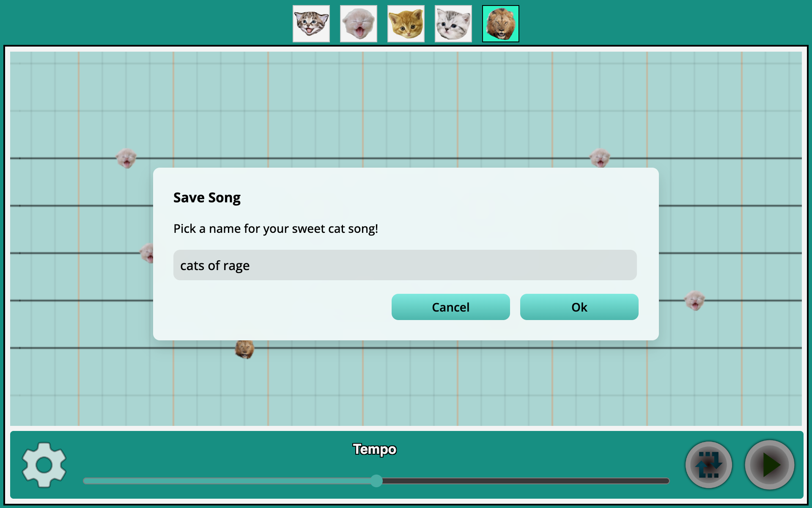Choose the orange kitten sound icon
This screenshot has width=812, height=508.
coord(406,24)
